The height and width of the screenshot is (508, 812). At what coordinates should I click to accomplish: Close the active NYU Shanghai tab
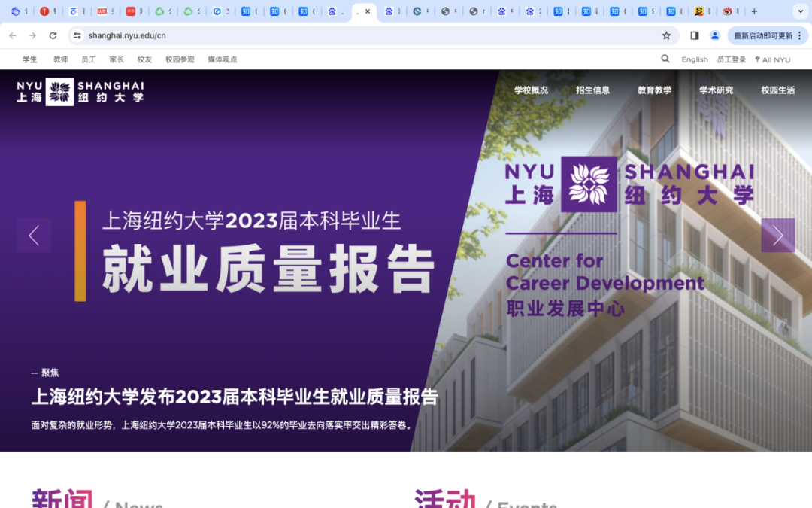pyautogui.click(x=367, y=11)
